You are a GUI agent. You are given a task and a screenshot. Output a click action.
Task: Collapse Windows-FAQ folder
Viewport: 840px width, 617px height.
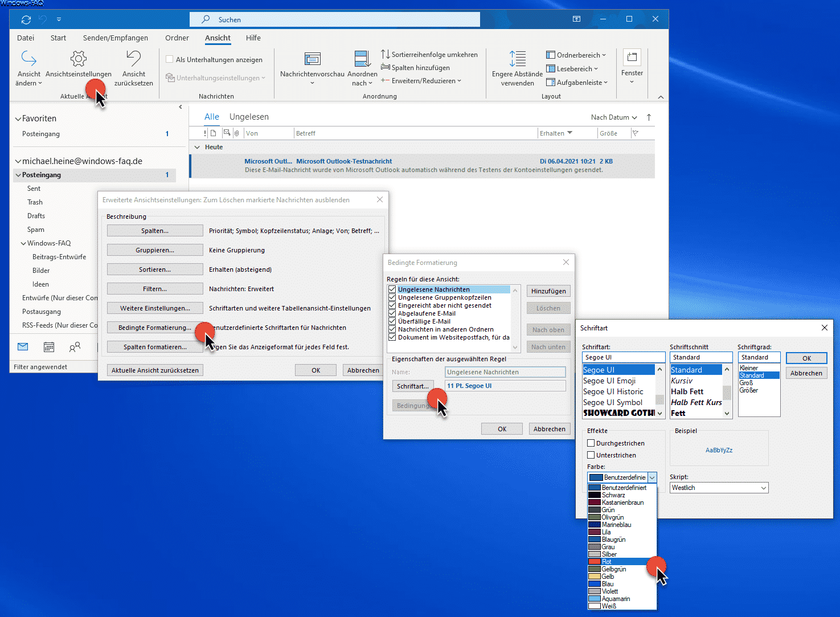pos(23,243)
